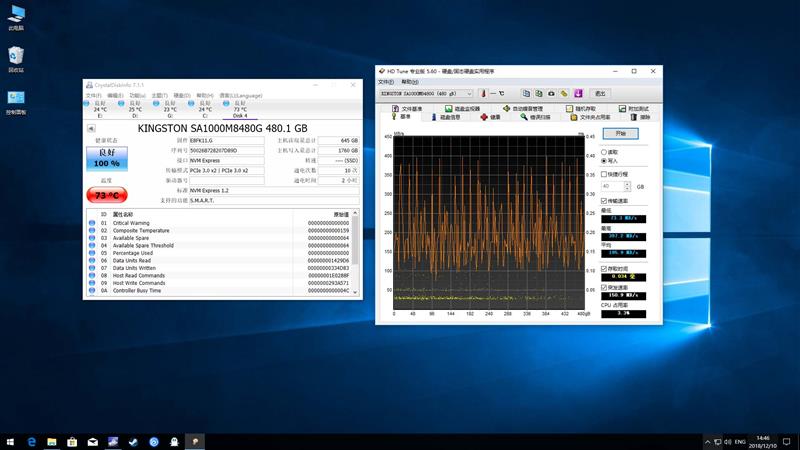Click red 73 °C temperature button

tap(107, 195)
